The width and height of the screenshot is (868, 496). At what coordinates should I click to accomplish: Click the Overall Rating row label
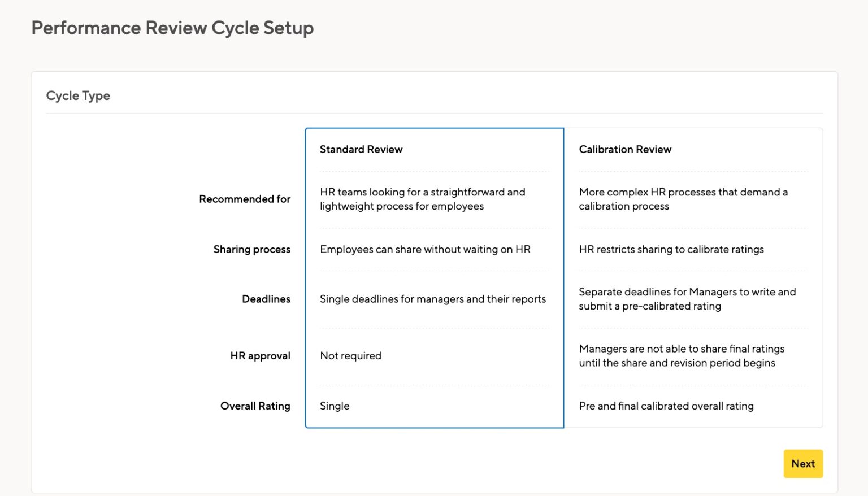(x=255, y=406)
